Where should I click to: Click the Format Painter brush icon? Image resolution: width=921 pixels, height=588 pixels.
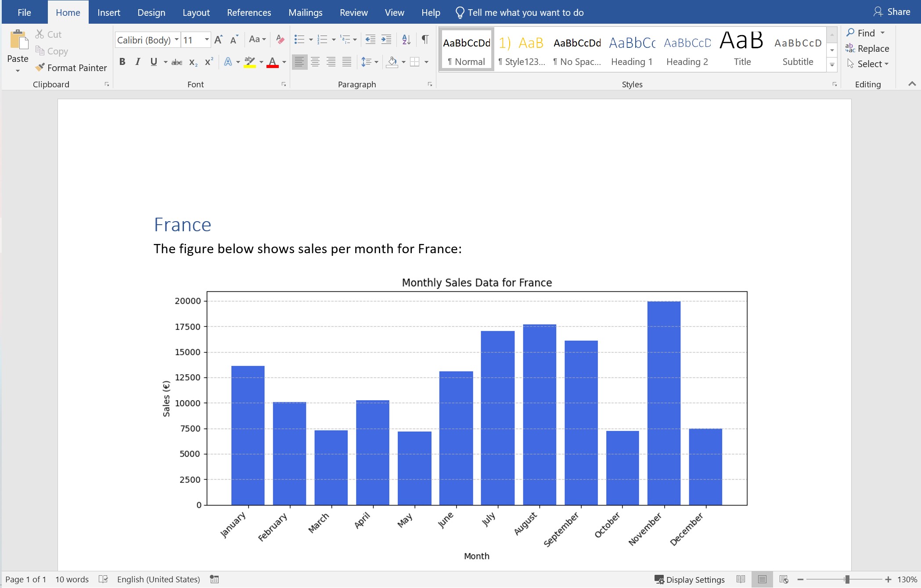click(x=40, y=68)
